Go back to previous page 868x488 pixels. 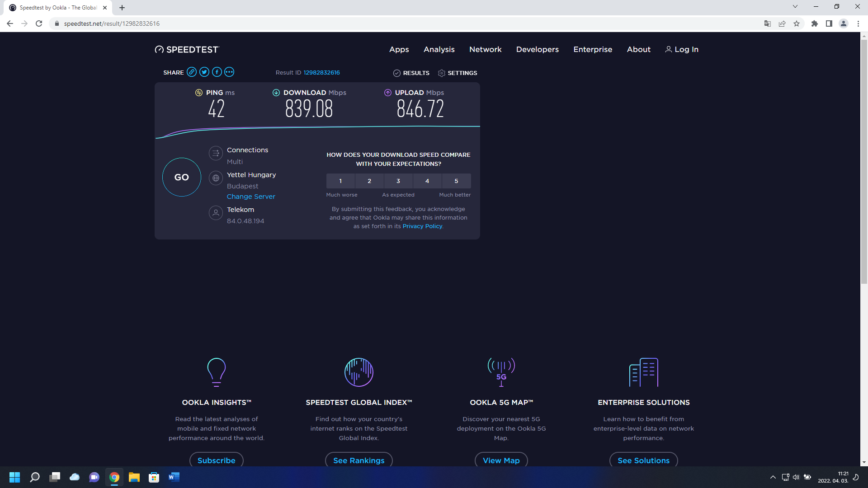tap(10, 23)
